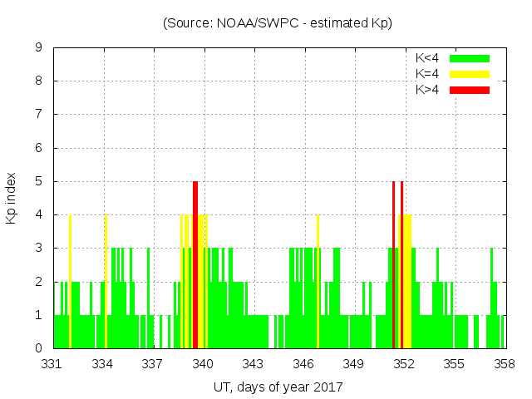Click the green K<4 legend swatch

(x=470, y=58)
